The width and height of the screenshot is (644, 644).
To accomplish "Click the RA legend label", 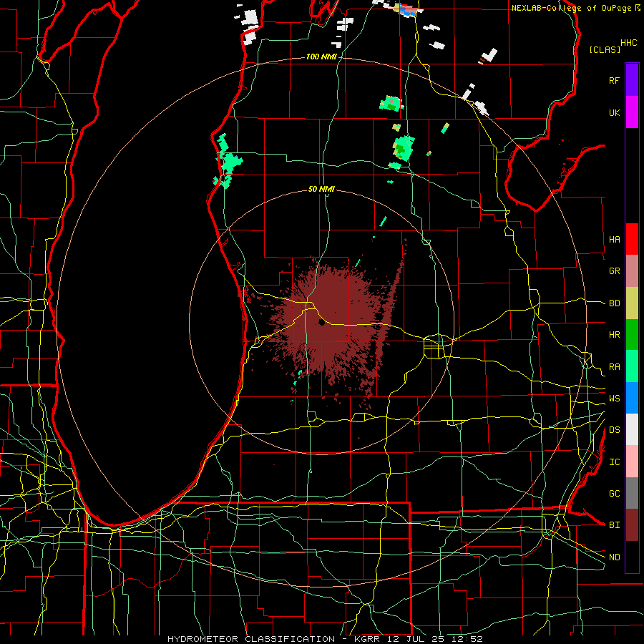I will click(x=614, y=367).
